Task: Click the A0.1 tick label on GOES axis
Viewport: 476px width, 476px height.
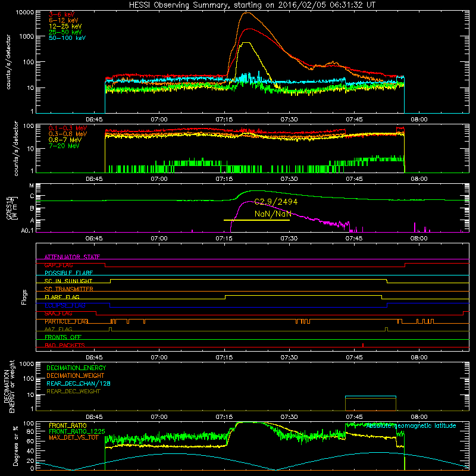Action: [27, 231]
